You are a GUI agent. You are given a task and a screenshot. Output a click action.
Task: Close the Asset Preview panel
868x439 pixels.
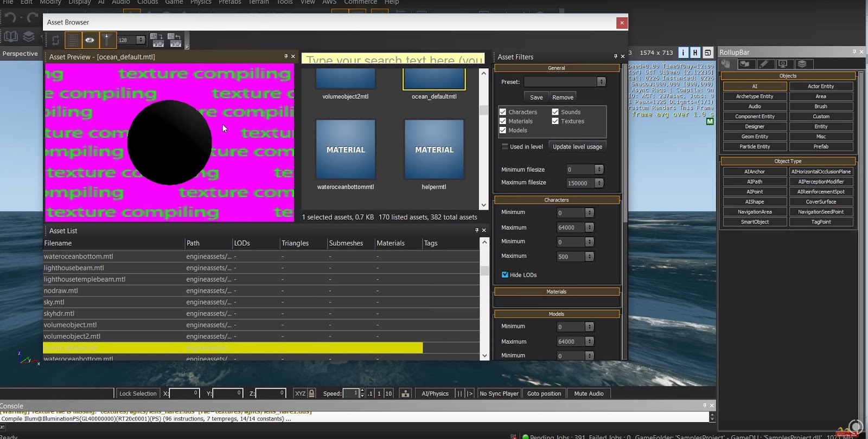tap(293, 56)
